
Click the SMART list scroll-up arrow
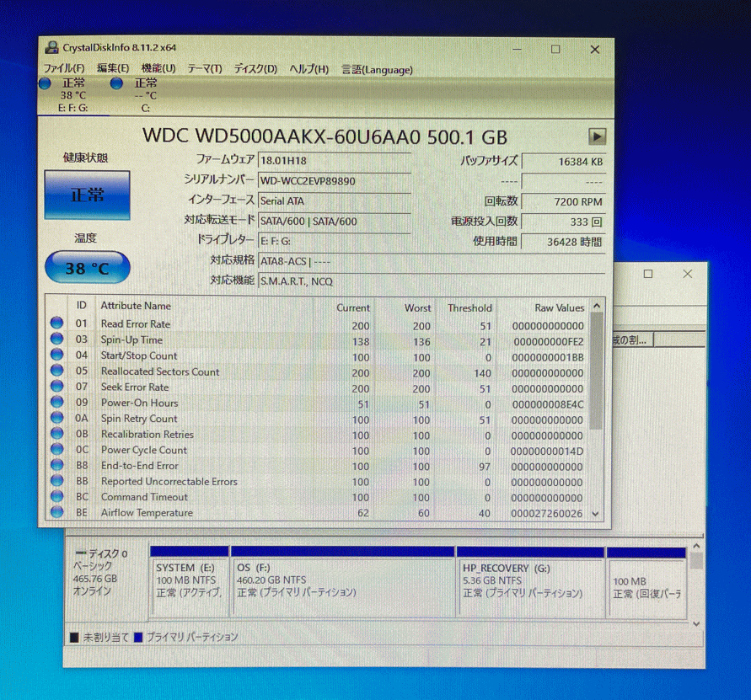[x=597, y=306]
